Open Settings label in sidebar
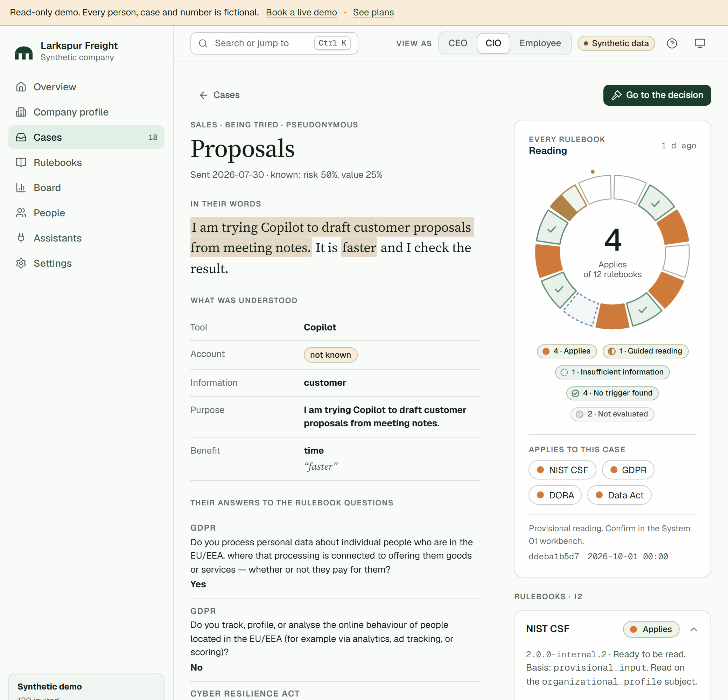Viewport: 728px width, 700px height. point(53,263)
